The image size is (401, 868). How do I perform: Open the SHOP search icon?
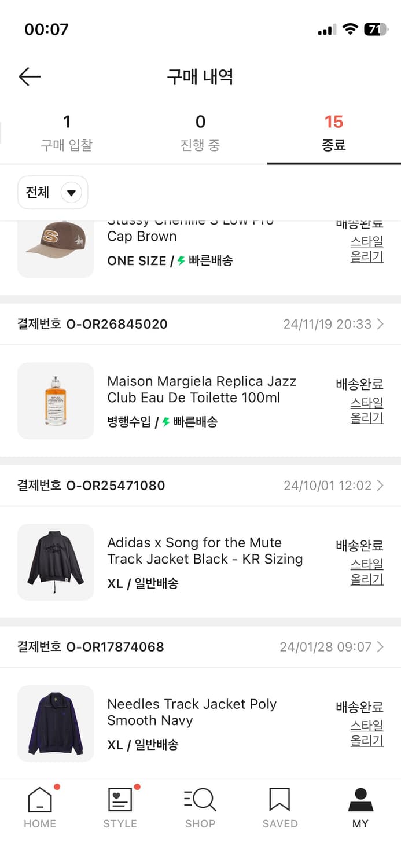click(x=200, y=800)
